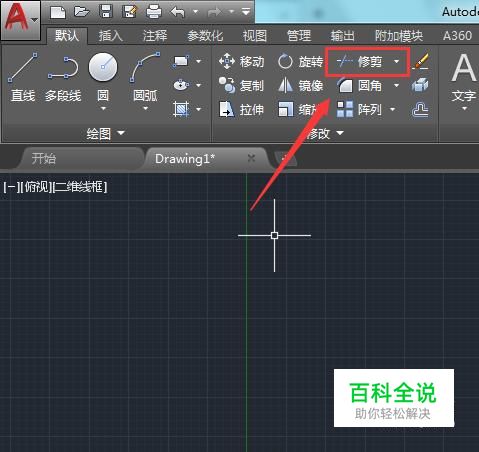Open the AutoCAD application menu button
This screenshot has width=479, height=452.
pos(21,20)
